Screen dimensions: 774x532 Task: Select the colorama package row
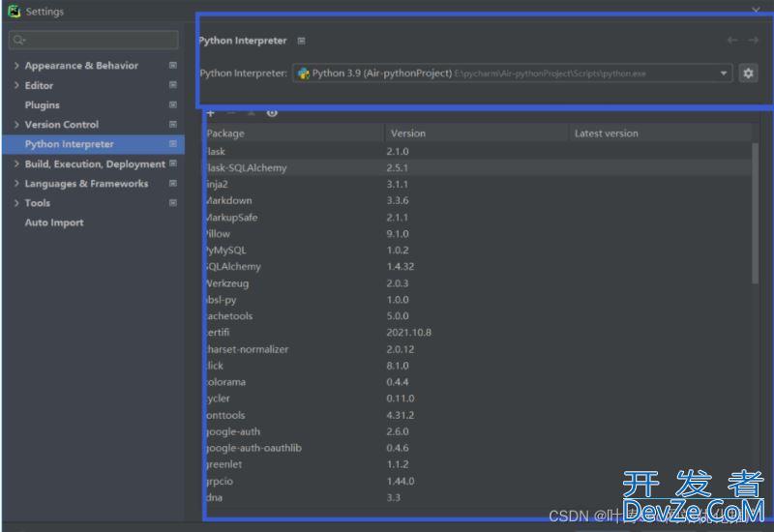478,382
